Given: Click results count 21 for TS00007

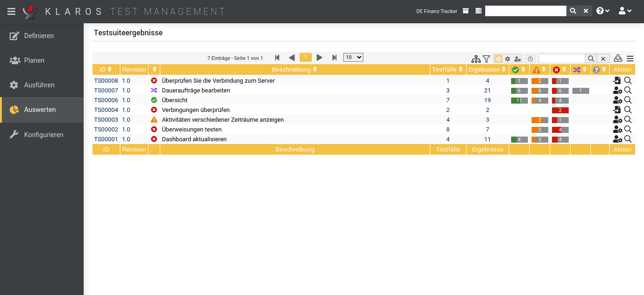Looking at the screenshot, I should click(487, 91).
